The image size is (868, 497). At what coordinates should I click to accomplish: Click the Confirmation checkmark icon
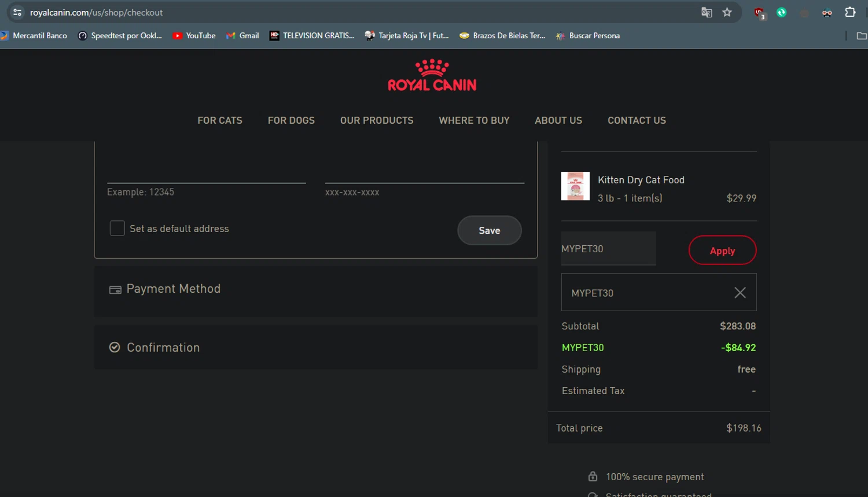point(115,347)
